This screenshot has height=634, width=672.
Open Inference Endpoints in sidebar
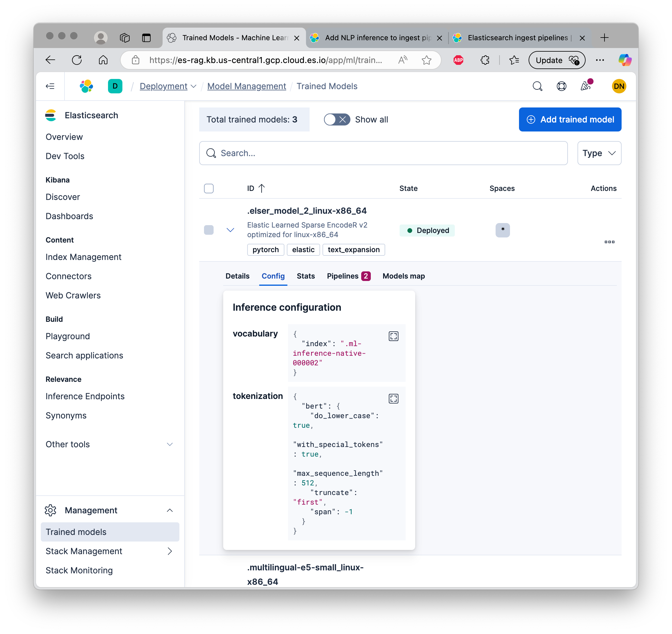tap(85, 396)
